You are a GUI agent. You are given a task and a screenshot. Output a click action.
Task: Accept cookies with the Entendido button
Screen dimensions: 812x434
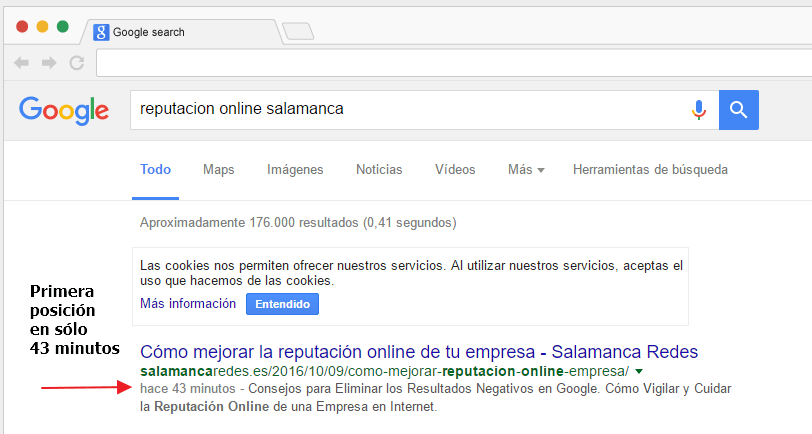(282, 304)
